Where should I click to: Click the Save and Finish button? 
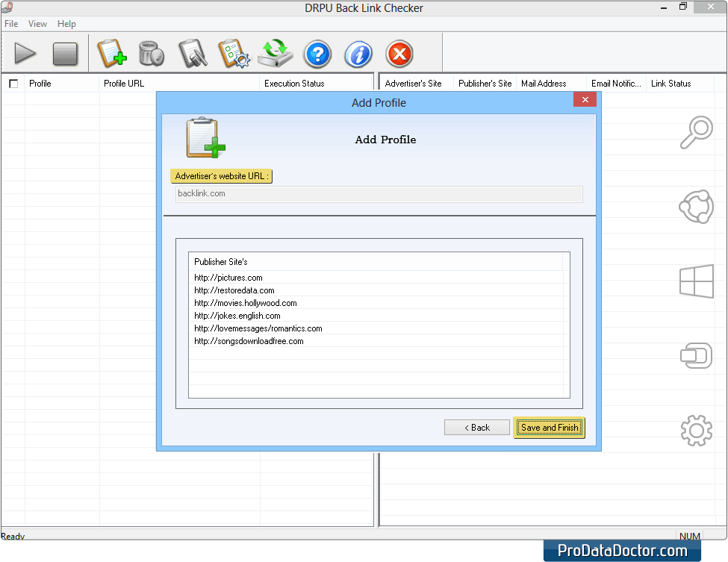(x=550, y=428)
